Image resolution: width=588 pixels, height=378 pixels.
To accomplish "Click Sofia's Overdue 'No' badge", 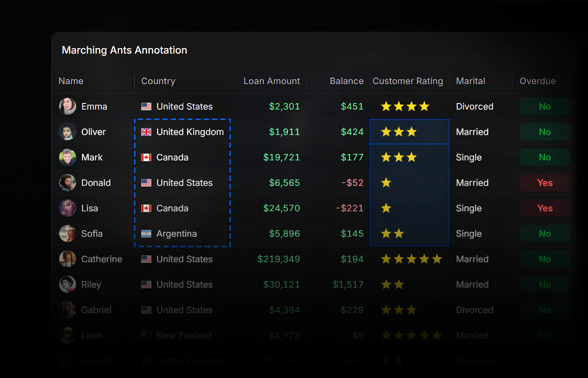I will pos(545,233).
